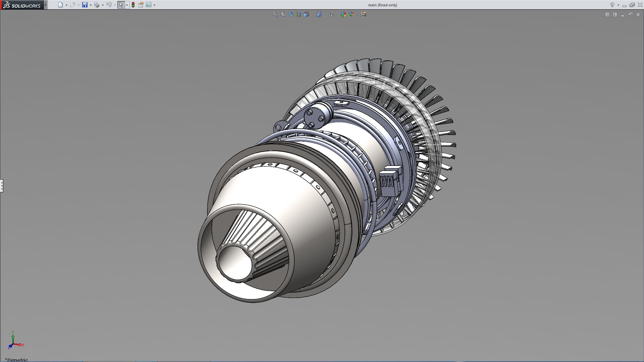Click the Previous View icon
This screenshot has height=362, width=644.
291,14
